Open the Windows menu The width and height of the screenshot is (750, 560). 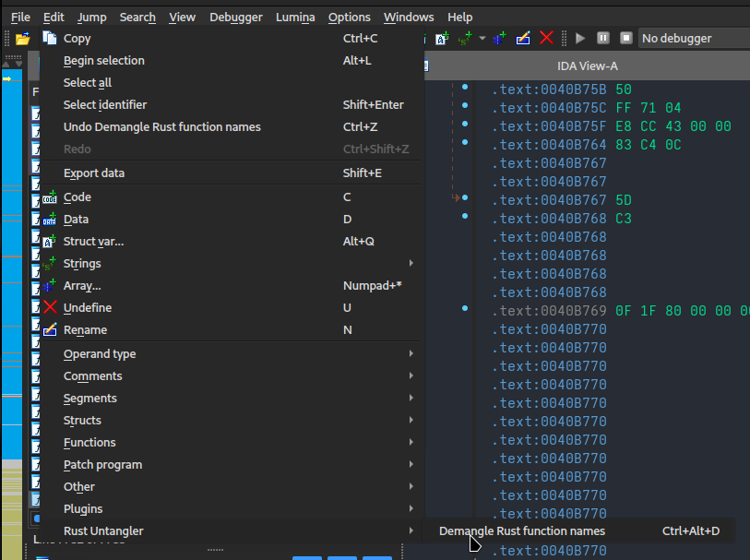point(409,18)
